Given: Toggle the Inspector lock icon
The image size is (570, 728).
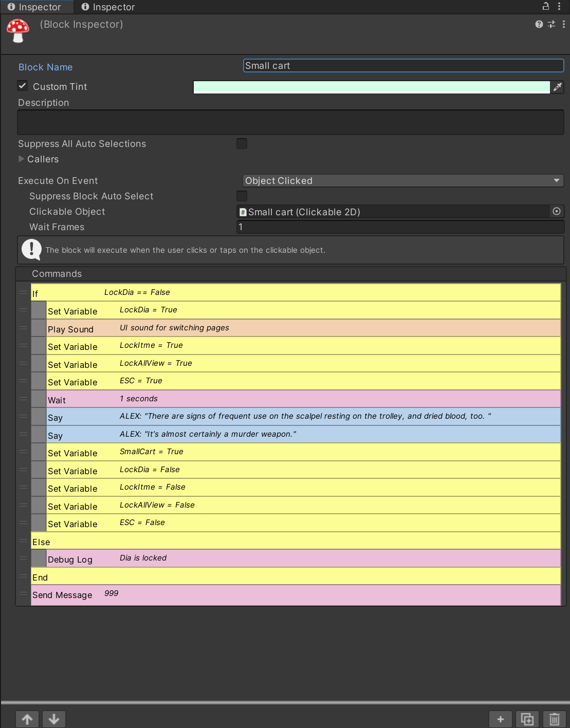Looking at the screenshot, I should [546, 6].
